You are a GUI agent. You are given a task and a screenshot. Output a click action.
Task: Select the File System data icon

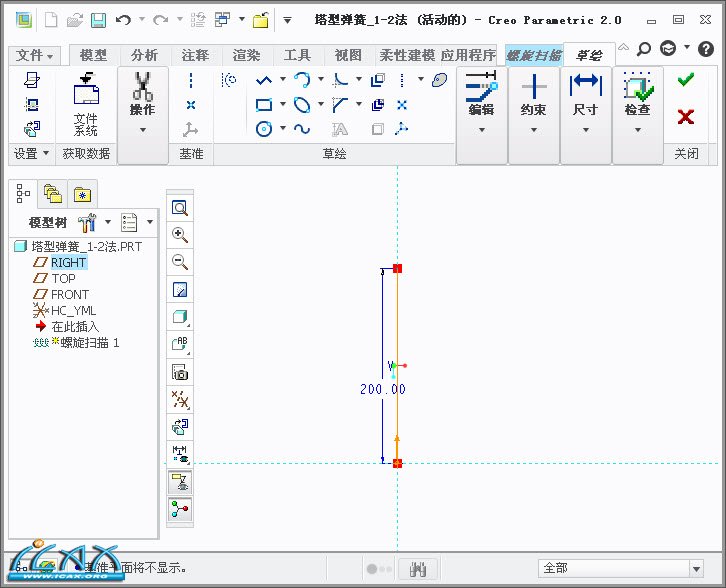[x=86, y=107]
